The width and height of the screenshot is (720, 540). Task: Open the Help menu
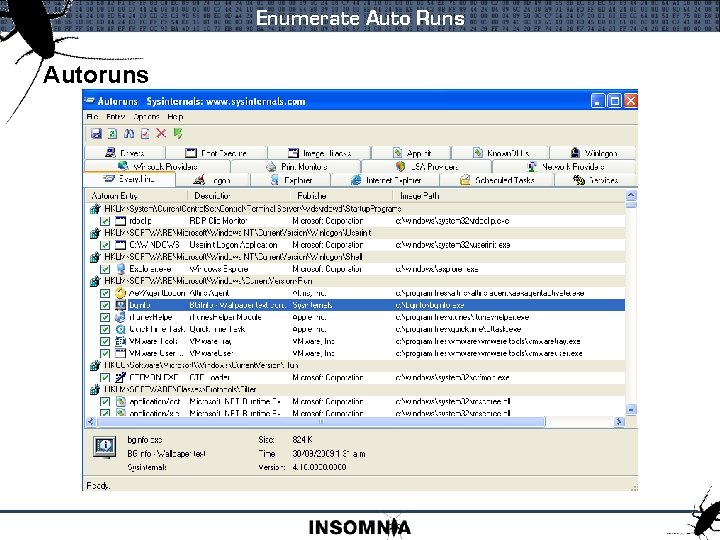(175, 117)
